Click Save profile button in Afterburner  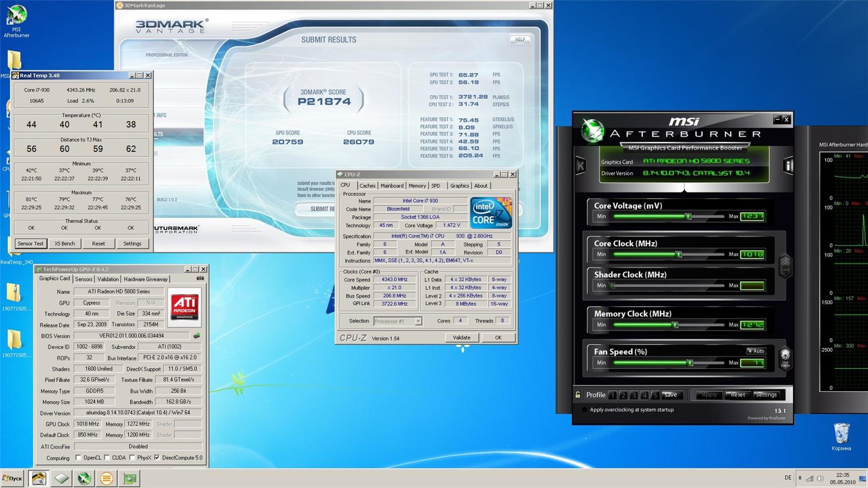(x=671, y=395)
